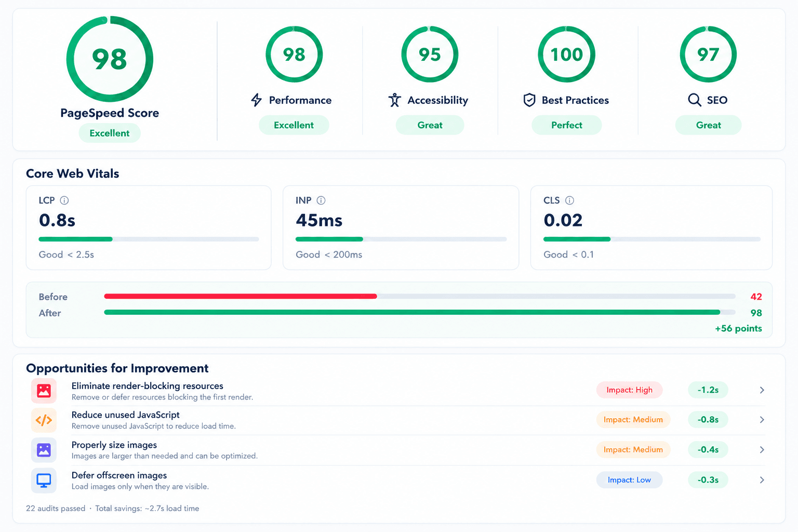Expand the Defer offscreen images row chevron
Screen dimensions: 798x532
[762, 480]
